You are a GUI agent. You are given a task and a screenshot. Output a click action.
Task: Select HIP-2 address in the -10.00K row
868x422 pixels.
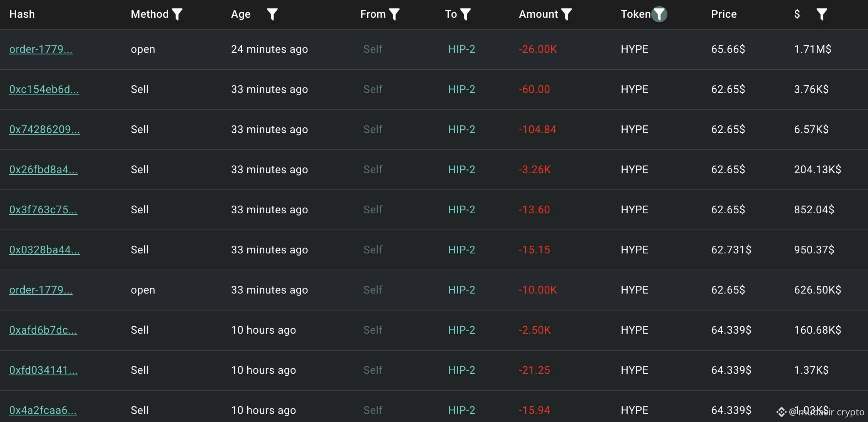point(461,290)
